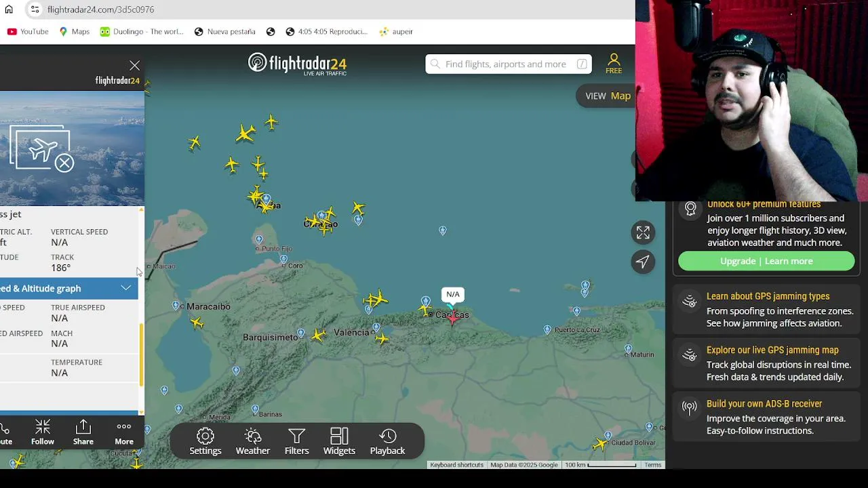Open the aupeir bookmark
This screenshot has height=488, width=868.
click(396, 31)
